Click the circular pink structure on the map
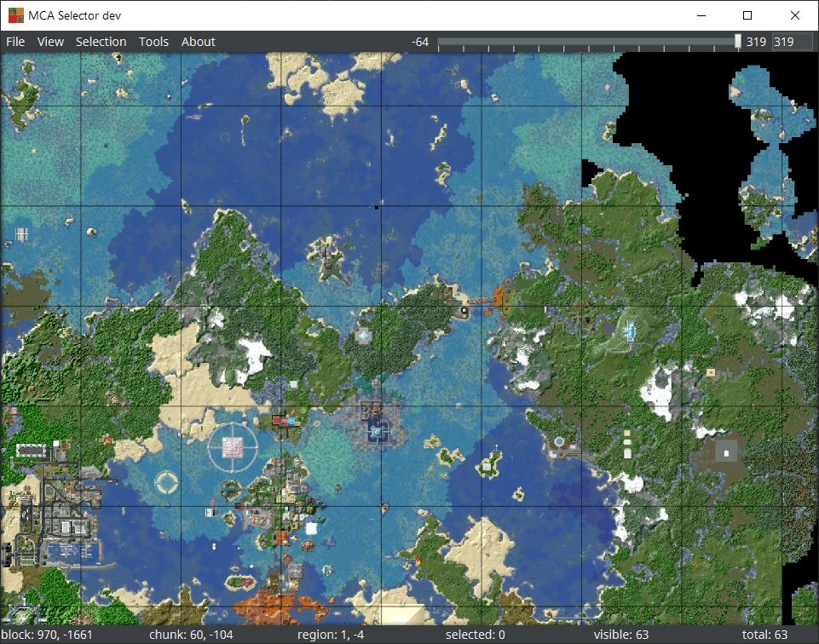The height and width of the screenshot is (644, 819). click(x=233, y=446)
